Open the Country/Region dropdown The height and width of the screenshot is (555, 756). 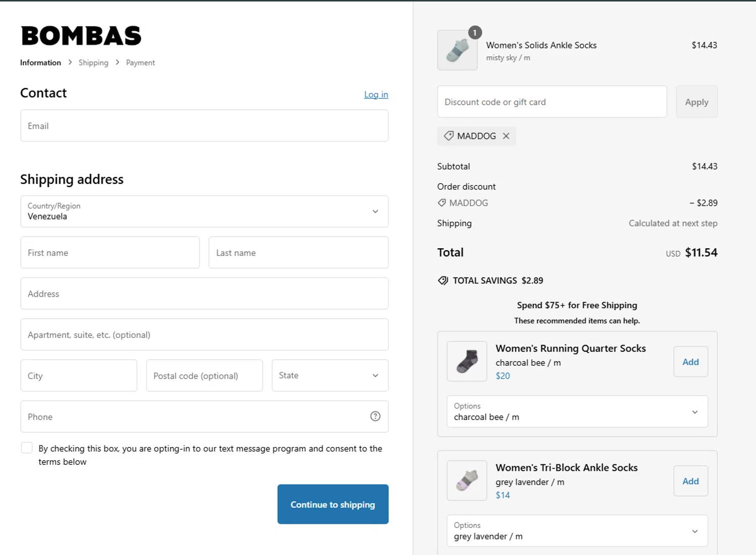pyautogui.click(x=204, y=212)
